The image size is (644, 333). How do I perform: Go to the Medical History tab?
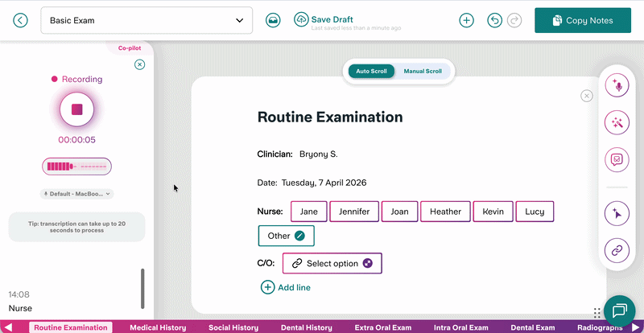pos(158,327)
